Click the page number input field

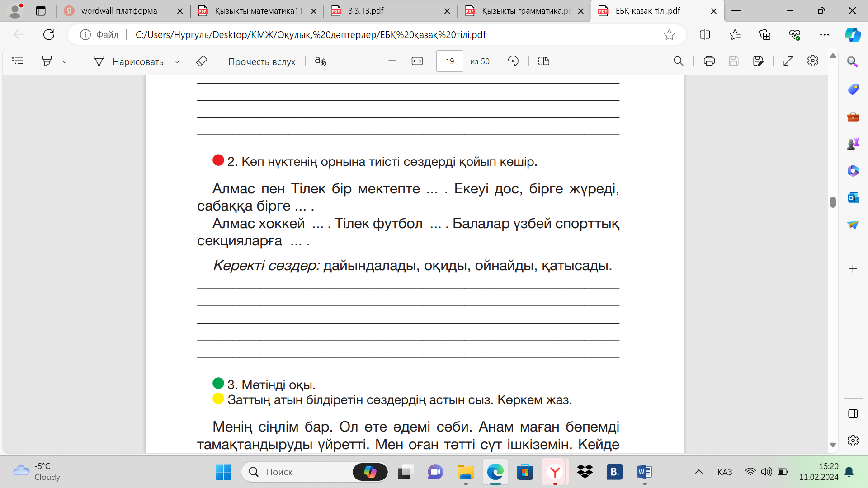(449, 61)
